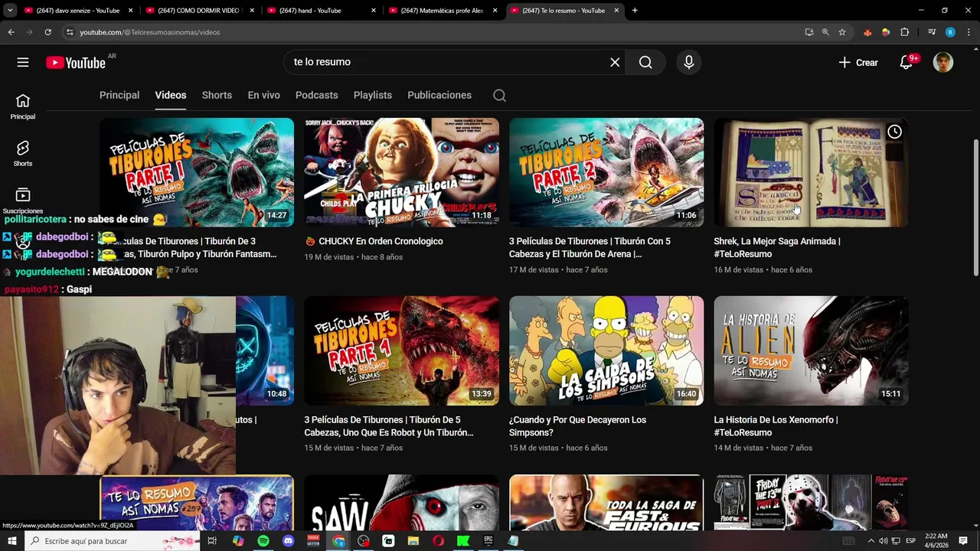Open Discord from the taskbar
This screenshot has height=551, width=980.
(x=288, y=541)
